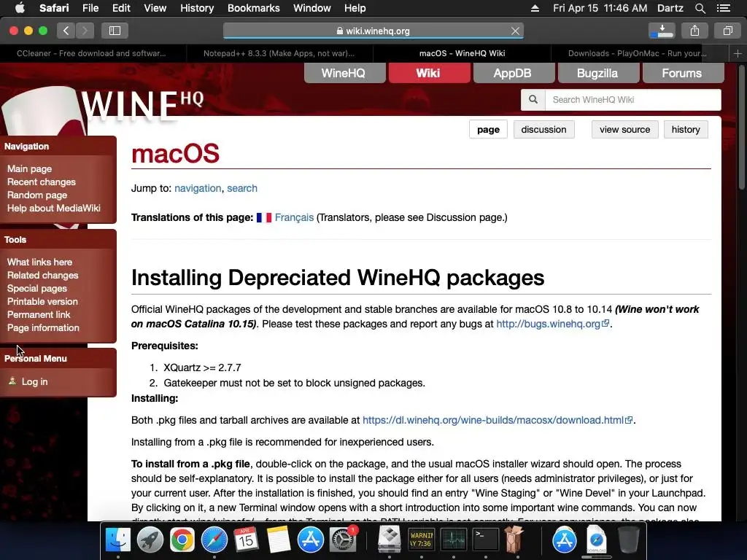This screenshot has height=560, width=747.
Task: Open the File menu
Action: (x=90, y=8)
